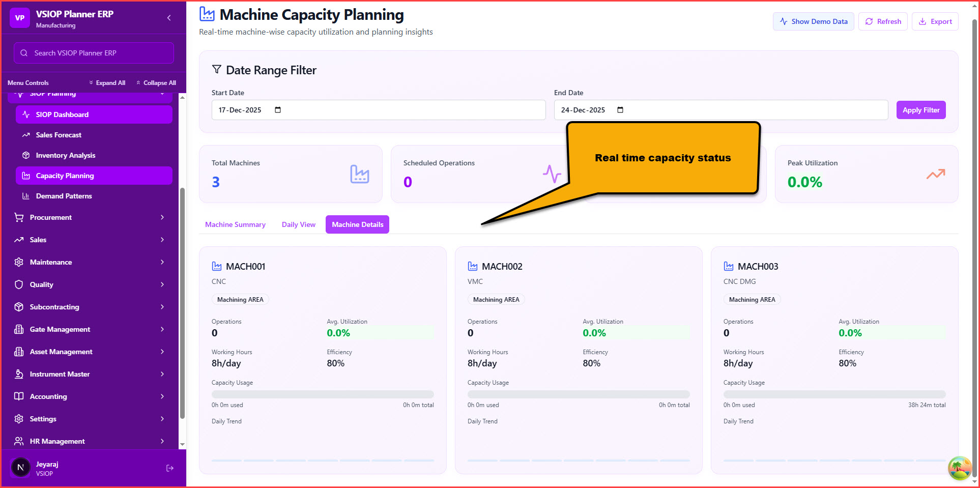The height and width of the screenshot is (488, 980).
Task: Expand the Maintenance menu chevron
Action: pyautogui.click(x=162, y=262)
